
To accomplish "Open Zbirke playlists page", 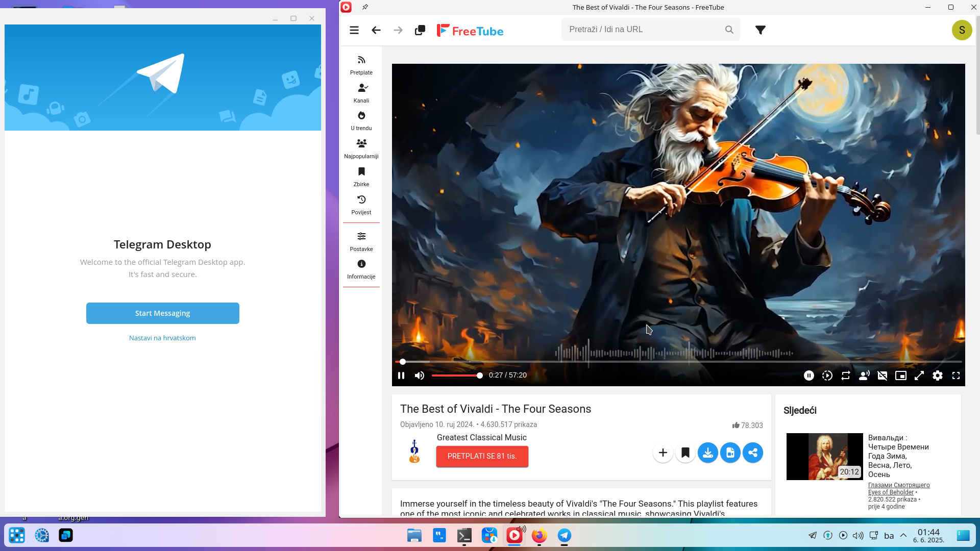I will (x=361, y=177).
